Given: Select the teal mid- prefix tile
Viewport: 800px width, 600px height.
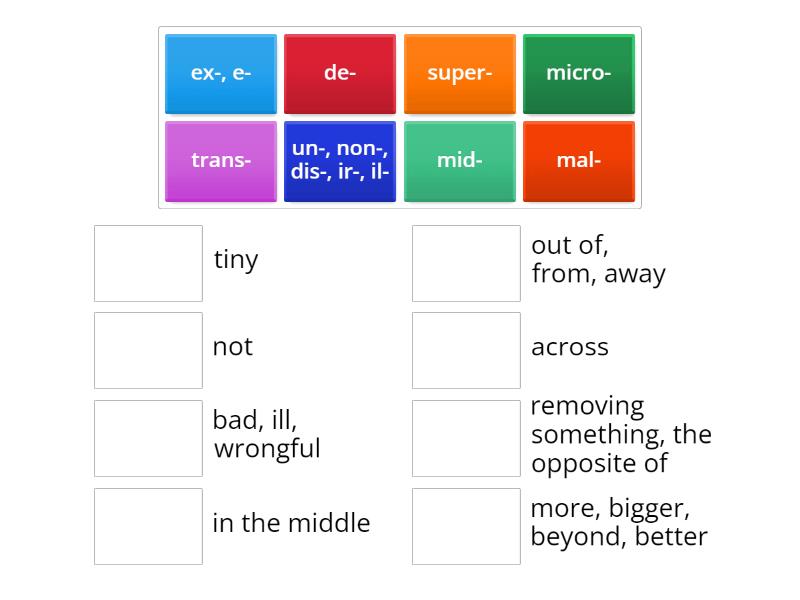Looking at the screenshot, I should point(460,160).
